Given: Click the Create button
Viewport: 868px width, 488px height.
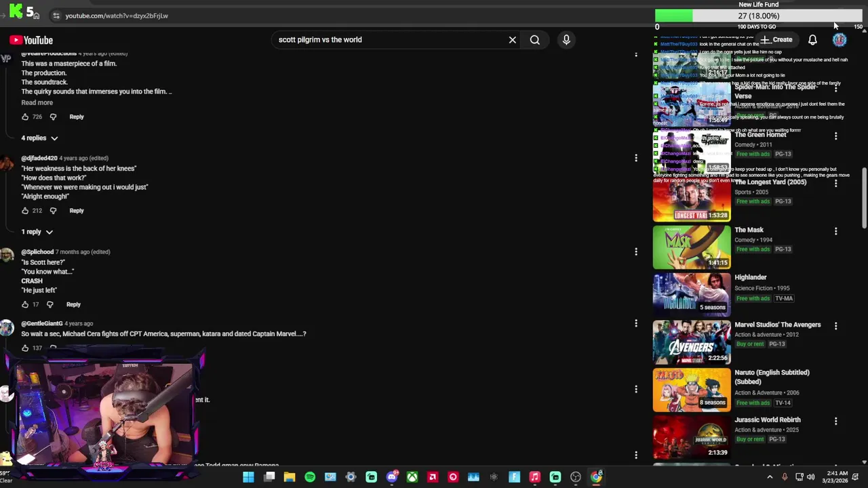Looking at the screenshot, I should tap(776, 40).
